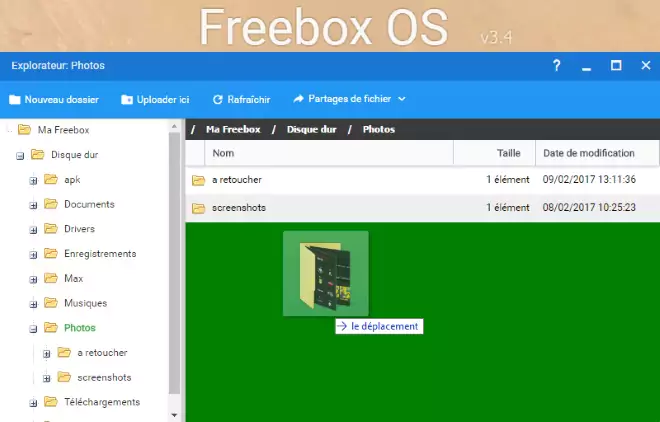This screenshot has width=660, height=422.
Task: Go to Ma Freebox in breadcrumb
Action: pyautogui.click(x=233, y=130)
